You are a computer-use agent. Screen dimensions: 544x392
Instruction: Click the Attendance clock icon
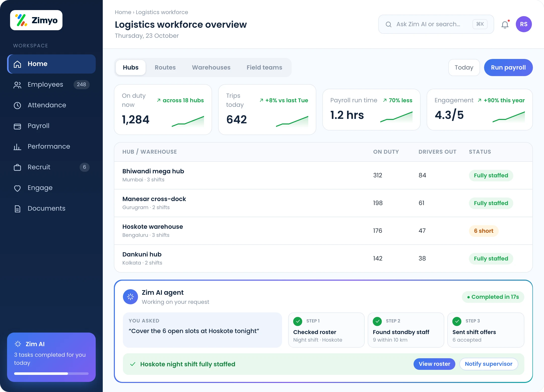click(17, 105)
